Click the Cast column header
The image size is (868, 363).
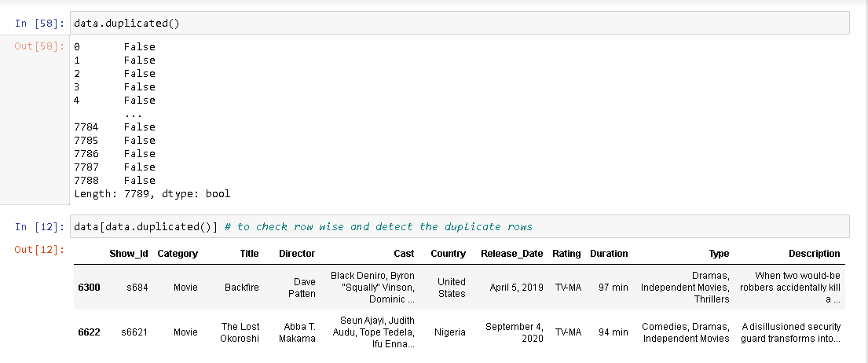pos(404,254)
